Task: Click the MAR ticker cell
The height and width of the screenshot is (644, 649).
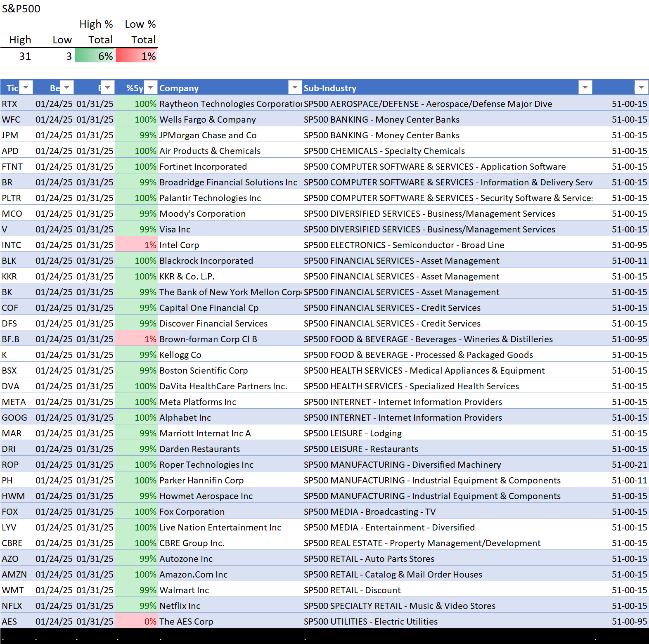Action: (x=17, y=433)
